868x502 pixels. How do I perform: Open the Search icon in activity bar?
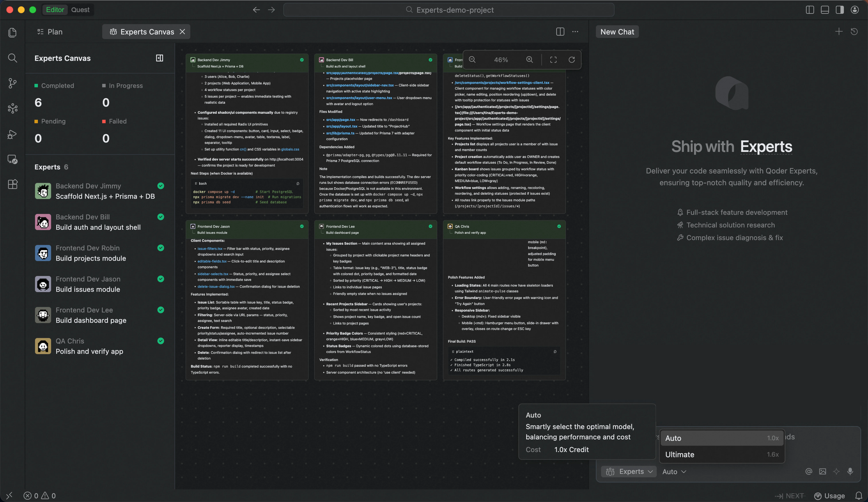pos(12,58)
